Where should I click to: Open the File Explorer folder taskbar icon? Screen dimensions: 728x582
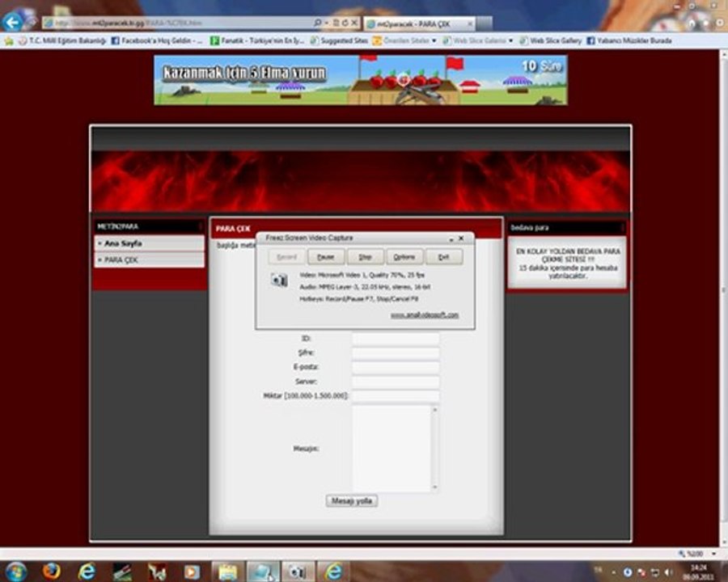point(227,571)
